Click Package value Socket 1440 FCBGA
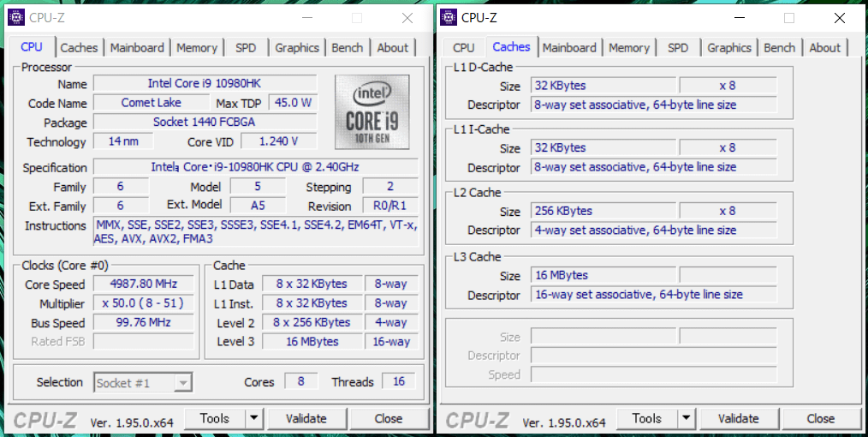 tap(205, 122)
